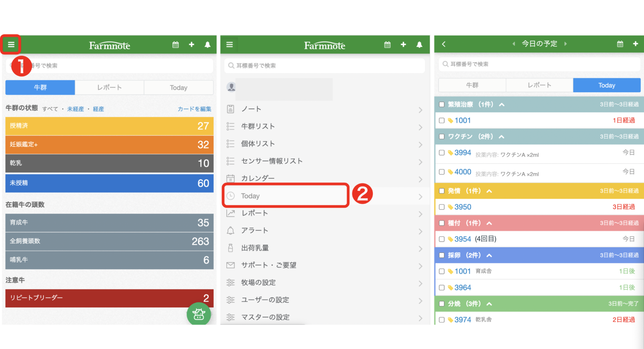Collapse the 種付 section chevron

(489, 223)
